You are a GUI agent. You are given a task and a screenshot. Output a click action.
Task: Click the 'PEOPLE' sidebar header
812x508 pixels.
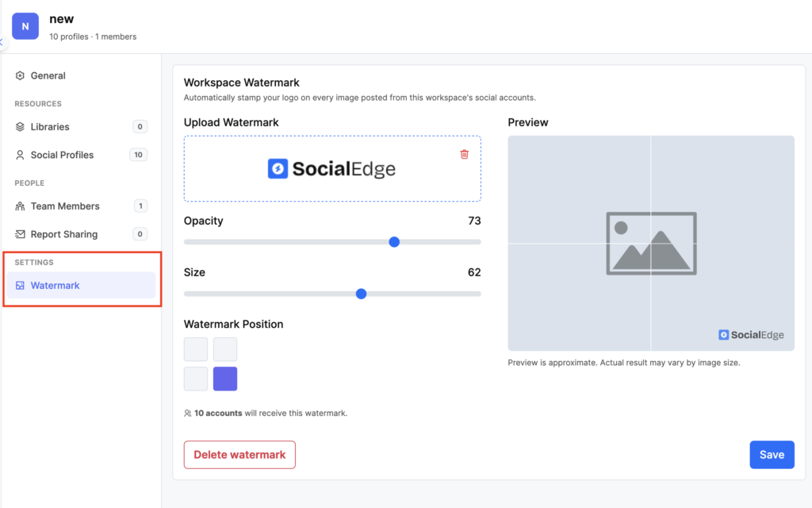pyautogui.click(x=29, y=183)
